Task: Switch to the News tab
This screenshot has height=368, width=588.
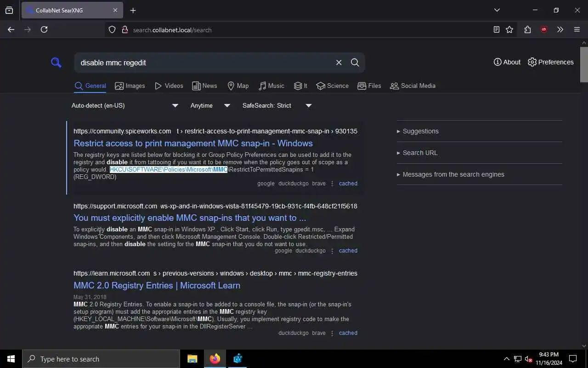Action: (204, 86)
